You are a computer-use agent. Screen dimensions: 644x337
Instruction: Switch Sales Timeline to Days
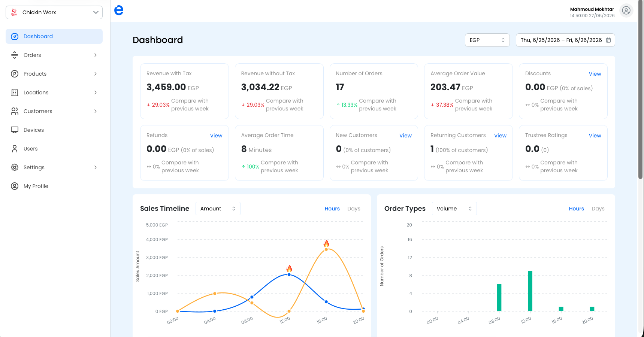click(x=354, y=209)
